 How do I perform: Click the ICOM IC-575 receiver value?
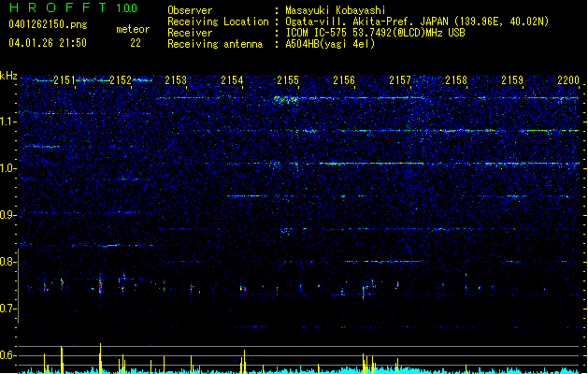pyautogui.click(x=376, y=33)
